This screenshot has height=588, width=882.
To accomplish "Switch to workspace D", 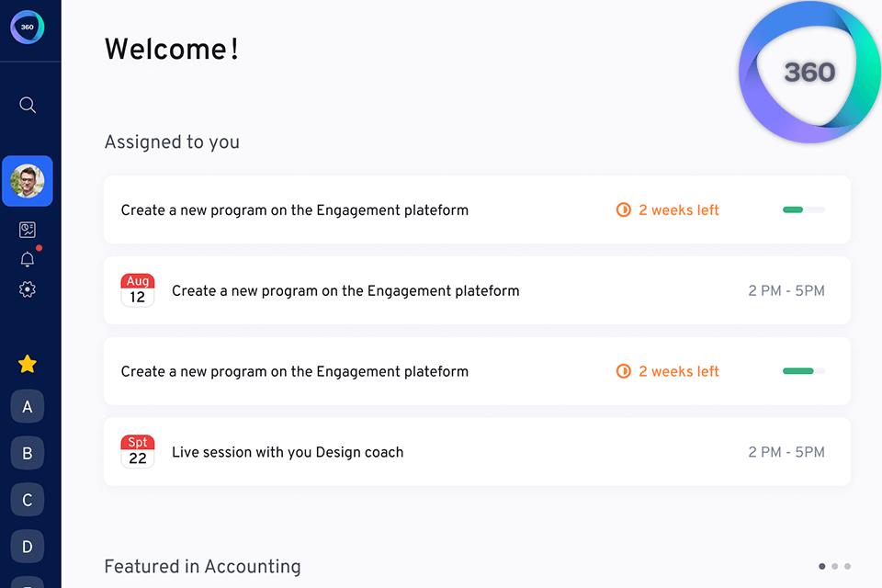I will point(28,547).
